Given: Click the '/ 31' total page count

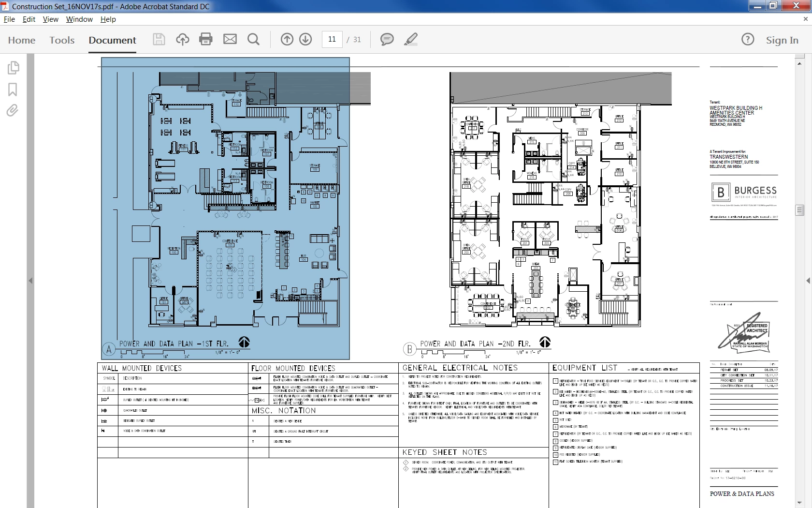Looking at the screenshot, I should [x=354, y=40].
